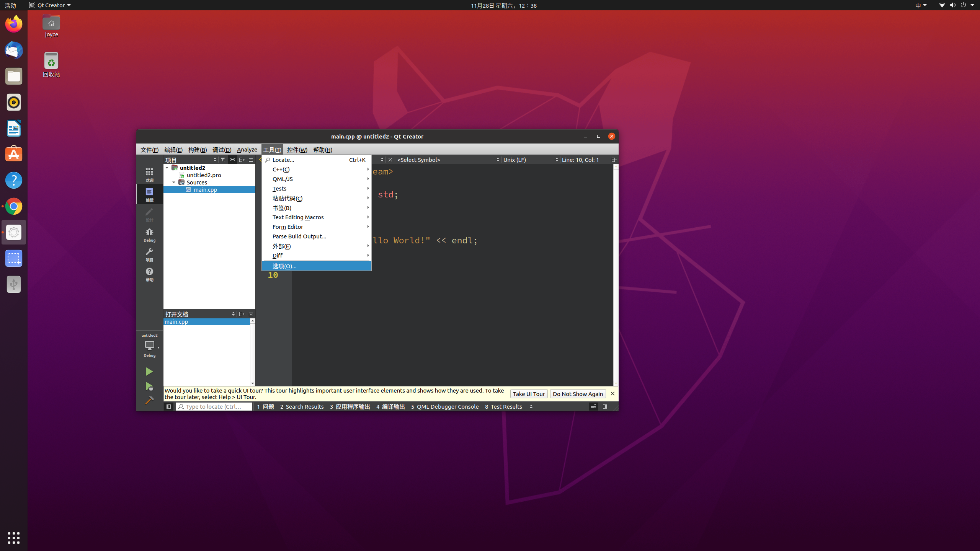Choose Options (选项) in Tools menu
Image resolution: width=980 pixels, height=551 pixels.
[317, 266]
